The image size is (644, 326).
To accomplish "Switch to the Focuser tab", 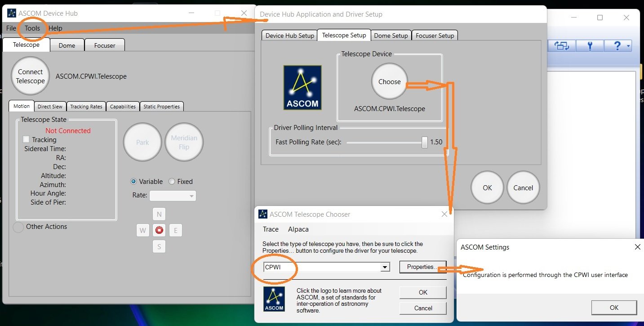I will [x=105, y=45].
